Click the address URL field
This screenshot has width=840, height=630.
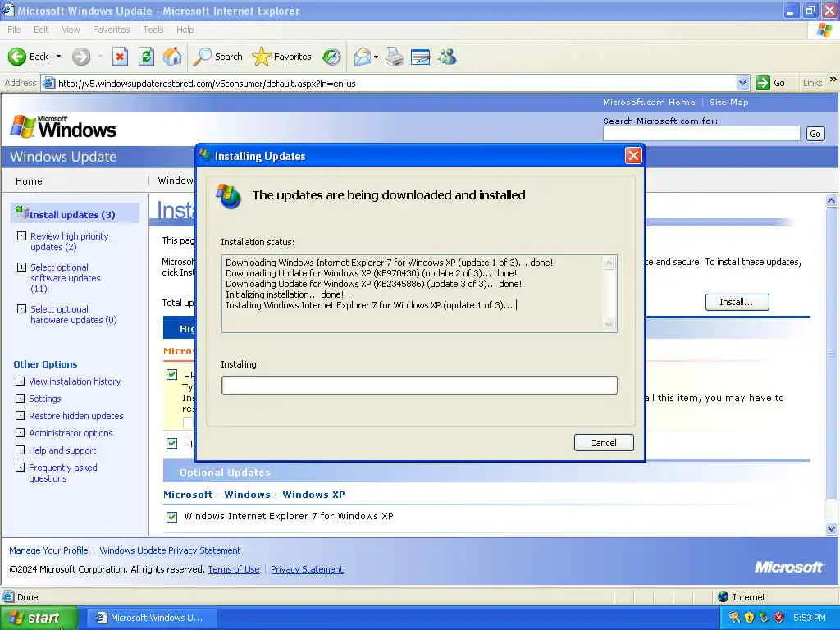396,83
